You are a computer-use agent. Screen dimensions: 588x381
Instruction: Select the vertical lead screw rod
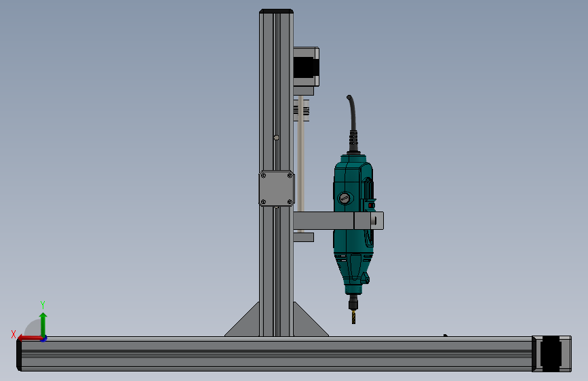[x=300, y=165]
